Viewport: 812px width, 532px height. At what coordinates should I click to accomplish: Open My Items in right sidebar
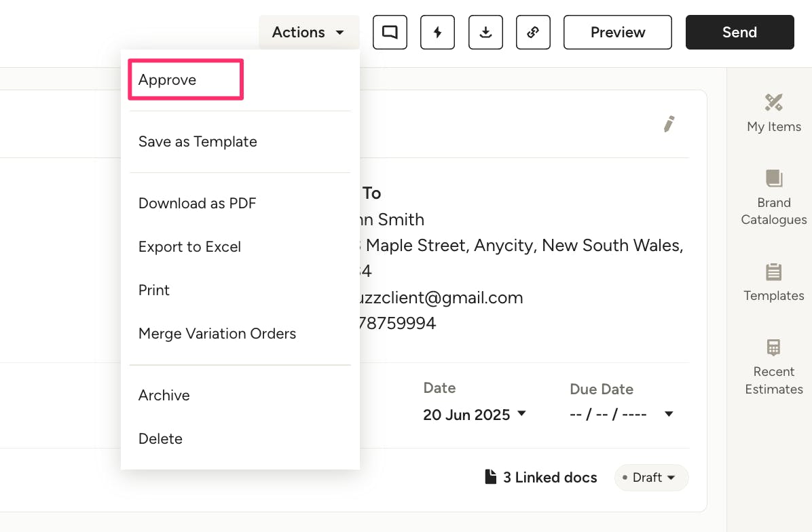pos(773,113)
